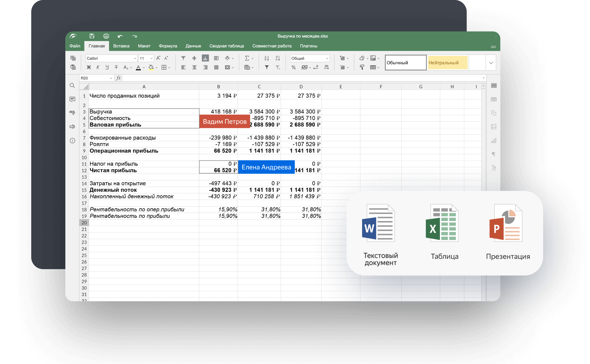This screenshot has height=364, width=590.
Task: Open the borders dropdown arrow
Action: tap(169, 68)
